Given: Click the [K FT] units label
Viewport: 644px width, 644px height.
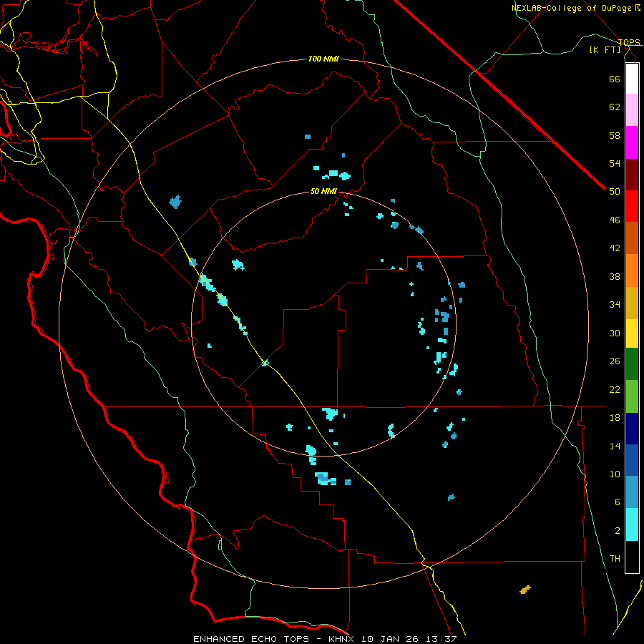Looking at the screenshot, I should (605, 49).
